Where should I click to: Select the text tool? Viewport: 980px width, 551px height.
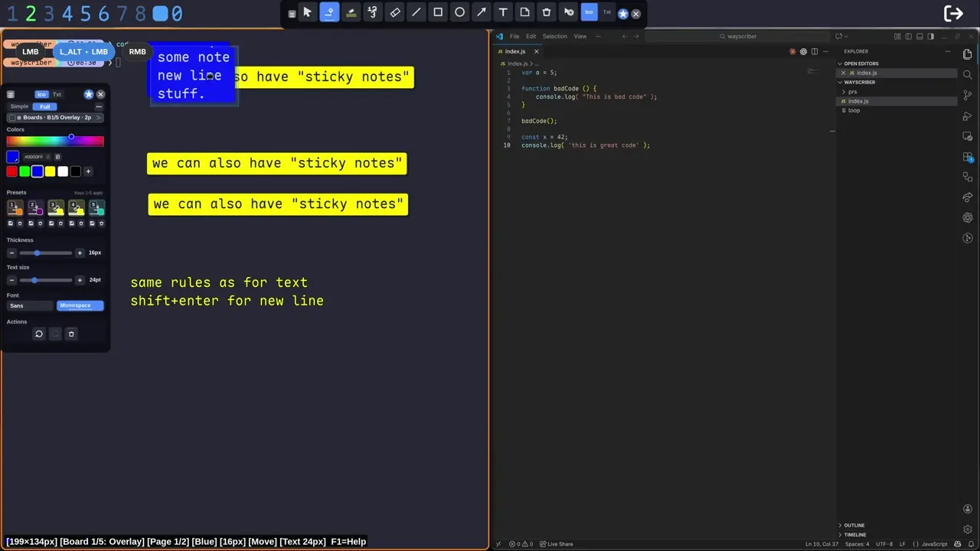click(x=503, y=13)
